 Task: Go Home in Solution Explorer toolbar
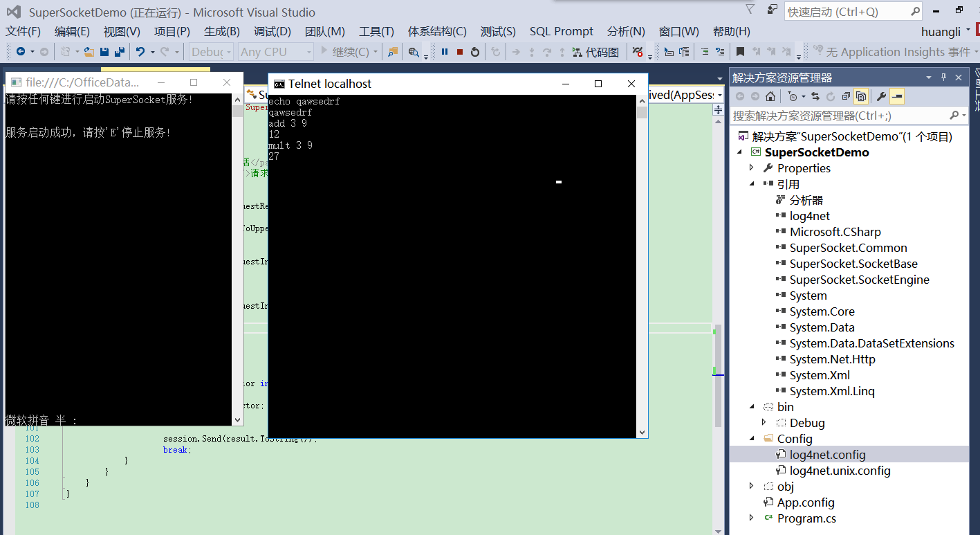pyautogui.click(x=770, y=96)
